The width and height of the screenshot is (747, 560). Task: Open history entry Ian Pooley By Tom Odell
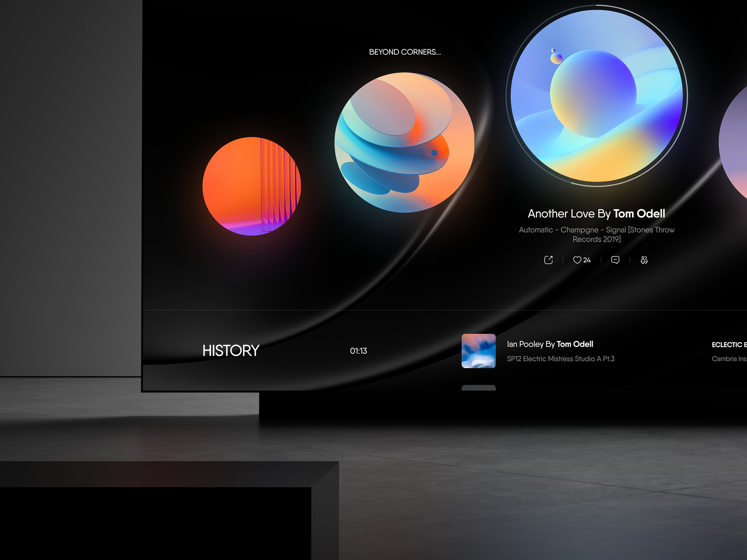click(550, 344)
